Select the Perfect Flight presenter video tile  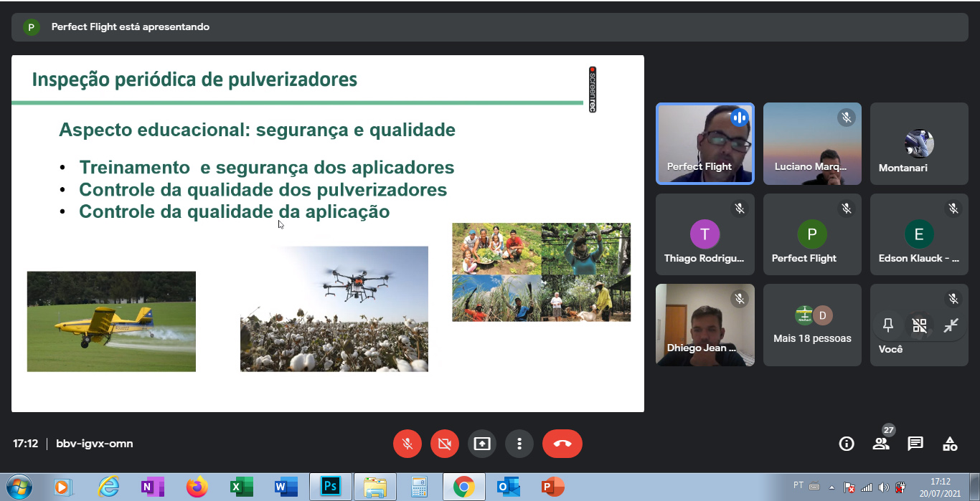(705, 143)
